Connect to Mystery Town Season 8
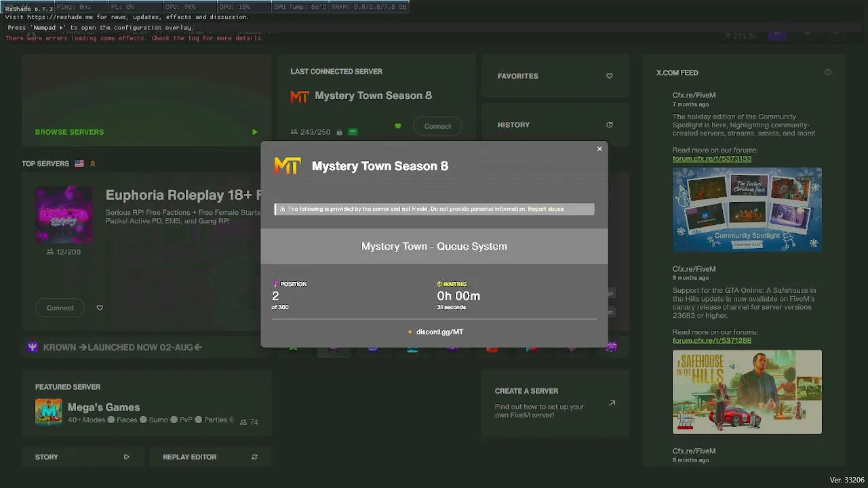This screenshot has width=868, height=488. coord(437,126)
